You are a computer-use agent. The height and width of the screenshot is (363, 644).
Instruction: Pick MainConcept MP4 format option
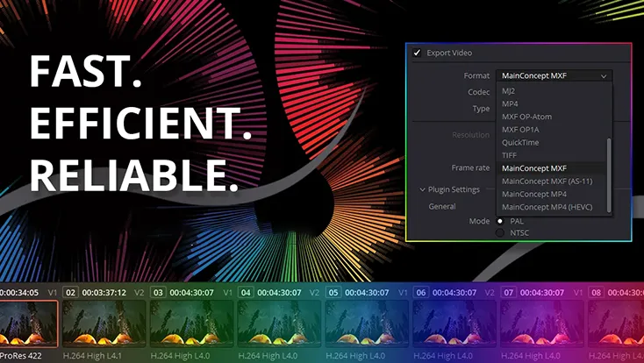[534, 194]
